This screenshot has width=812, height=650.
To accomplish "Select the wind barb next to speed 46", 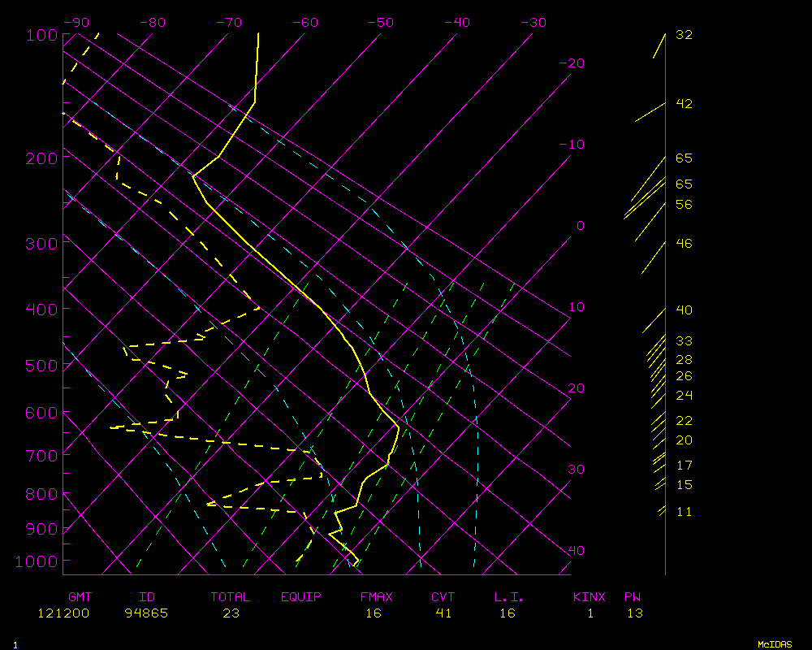I will pos(654,257).
